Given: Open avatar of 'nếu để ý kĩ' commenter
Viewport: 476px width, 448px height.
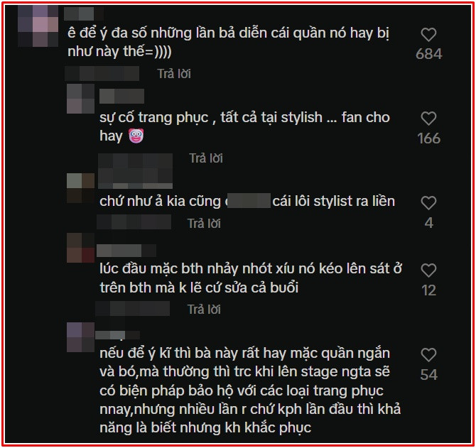Looking at the screenshot, I should pos(80,337).
